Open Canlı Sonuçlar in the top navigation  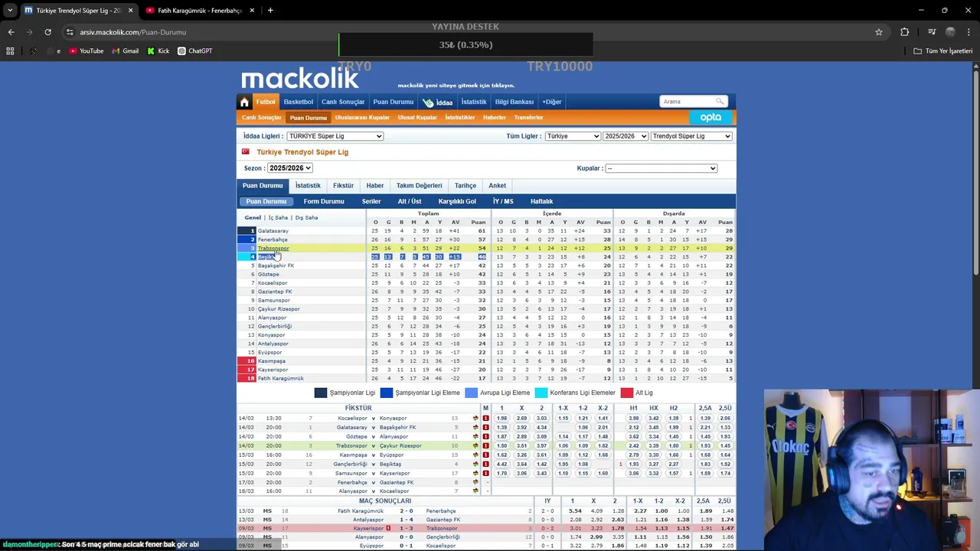pos(343,102)
